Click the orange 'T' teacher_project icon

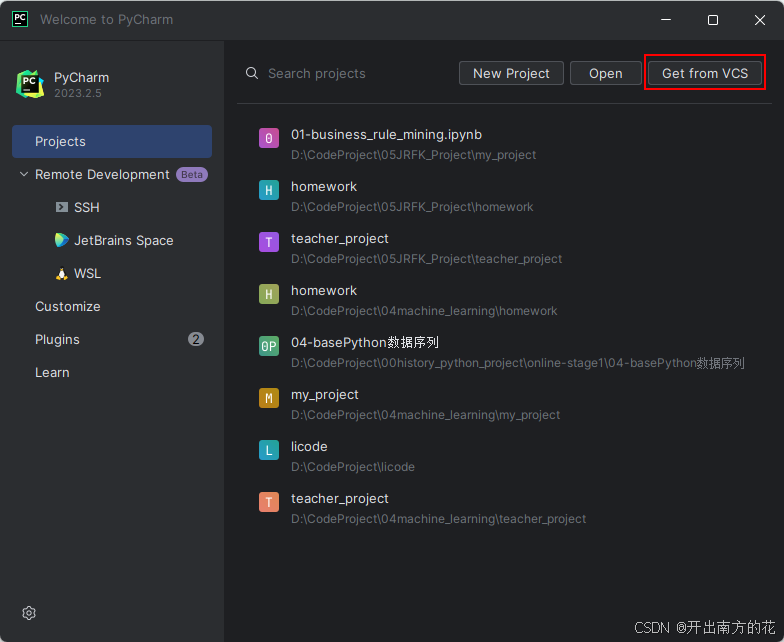coord(268,502)
